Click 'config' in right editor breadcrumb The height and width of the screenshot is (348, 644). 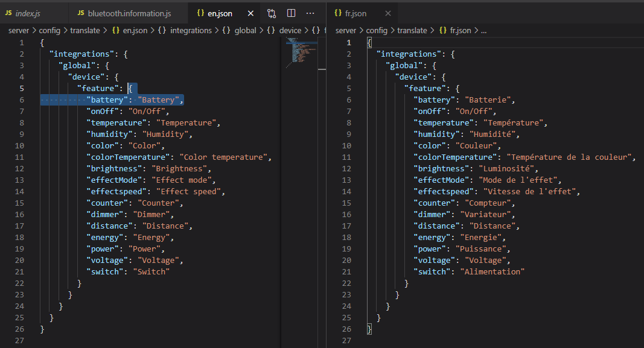click(377, 30)
